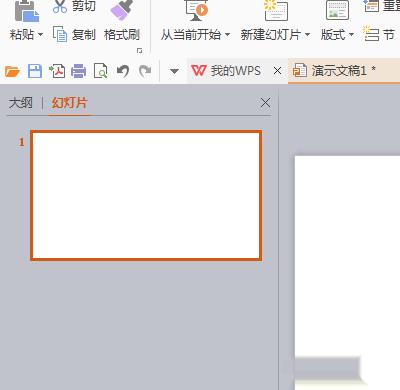The width and height of the screenshot is (400, 390).
Task: Click the Redo arrow
Action: coord(145,71)
